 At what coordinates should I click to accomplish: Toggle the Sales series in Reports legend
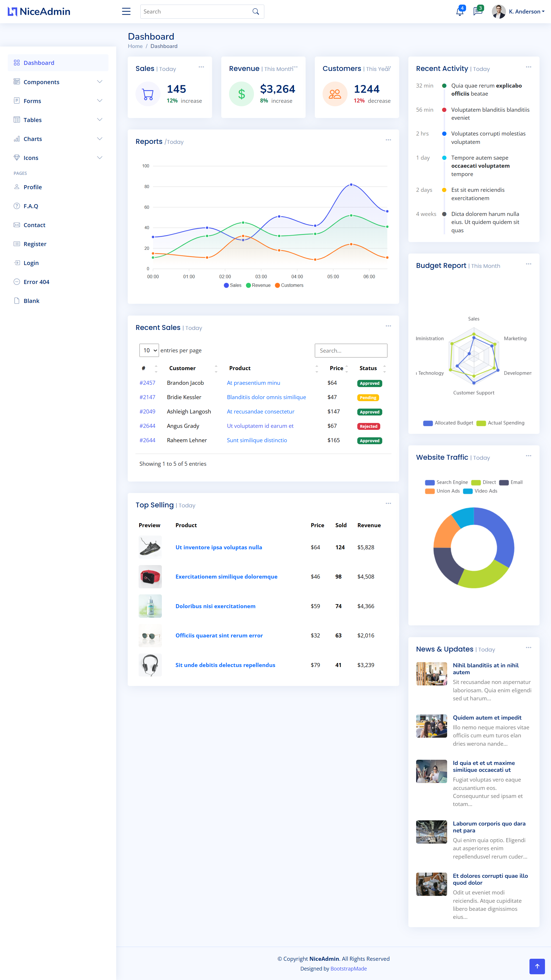tap(232, 285)
